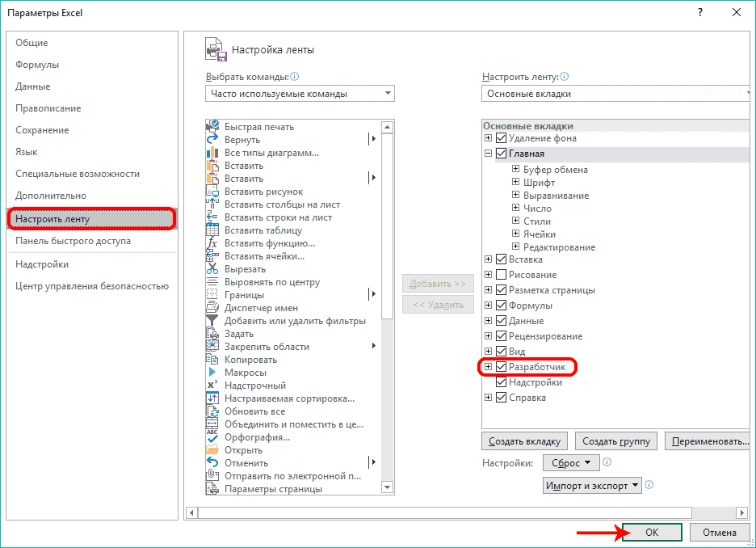The width and height of the screenshot is (756, 548).
Task: Select the Вставить таблицу grid icon
Action: pos(212,230)
